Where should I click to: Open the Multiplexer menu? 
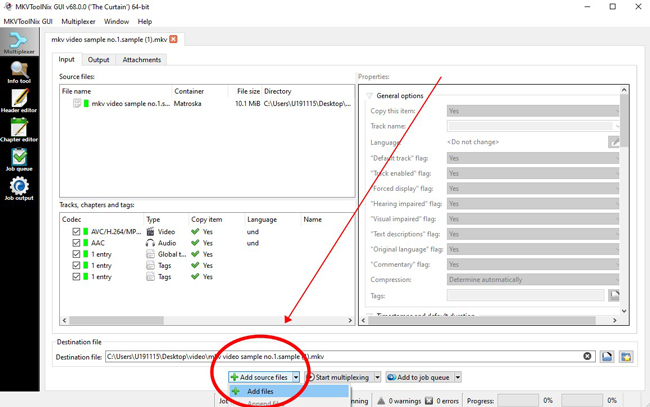click(x=78, y=22)
